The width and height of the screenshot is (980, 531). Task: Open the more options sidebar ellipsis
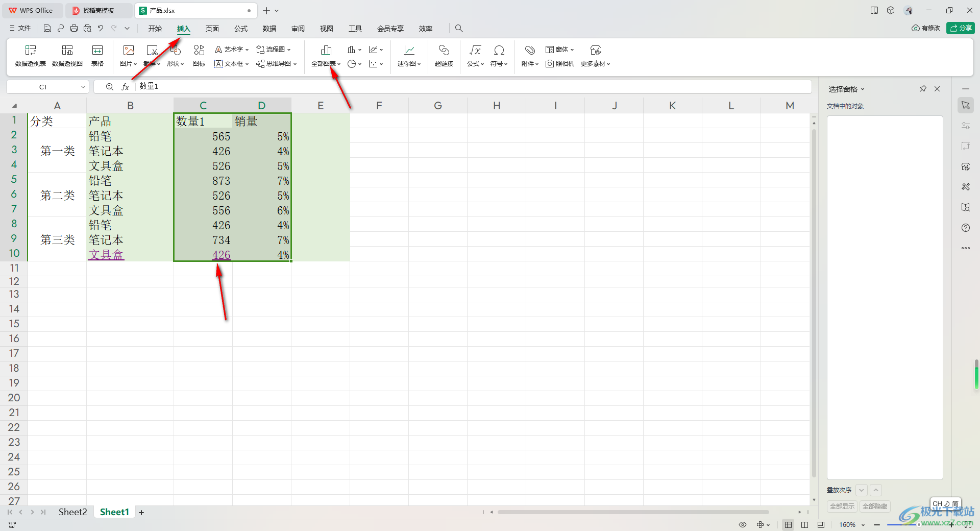966,248
